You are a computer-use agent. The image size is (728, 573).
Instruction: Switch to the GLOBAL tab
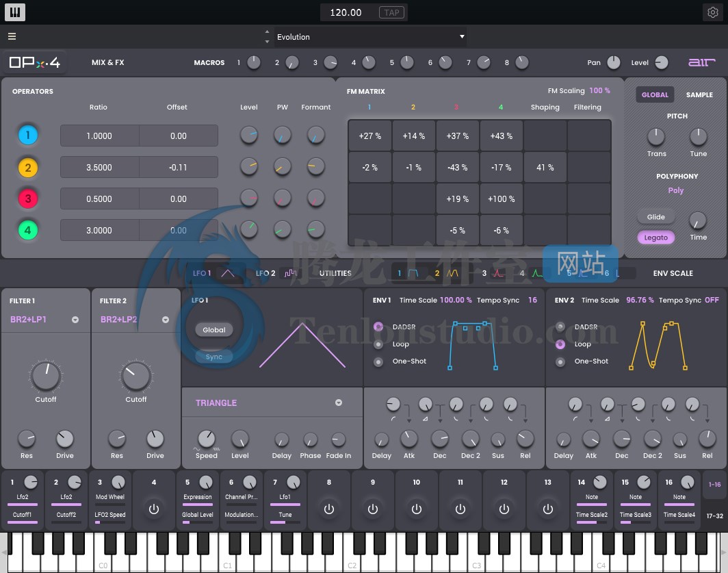655,94
